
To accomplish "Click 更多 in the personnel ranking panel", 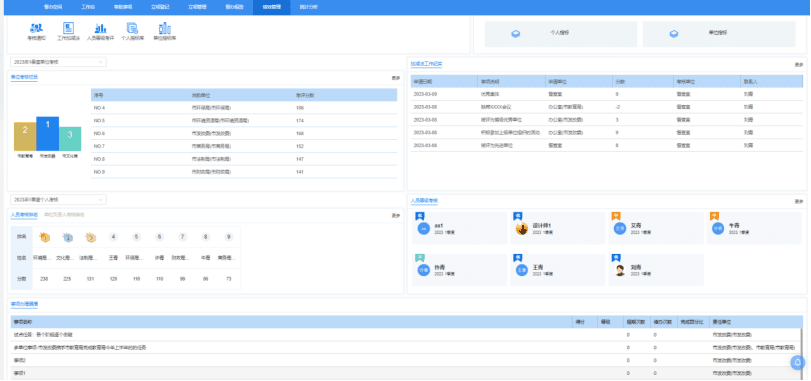I will tap(396, 216).
